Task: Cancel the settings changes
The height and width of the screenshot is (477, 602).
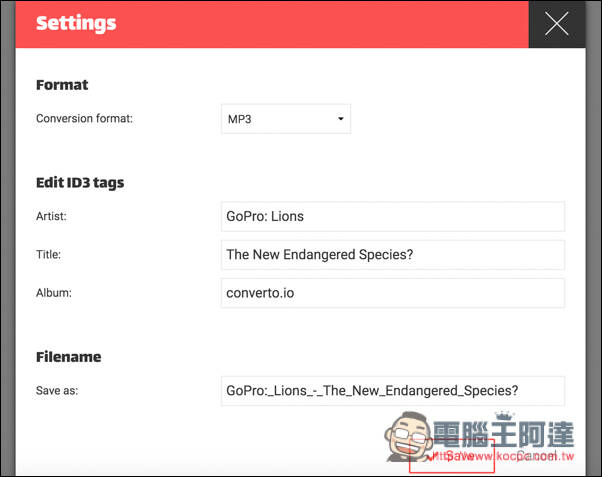Action: [x=536, y=456]
